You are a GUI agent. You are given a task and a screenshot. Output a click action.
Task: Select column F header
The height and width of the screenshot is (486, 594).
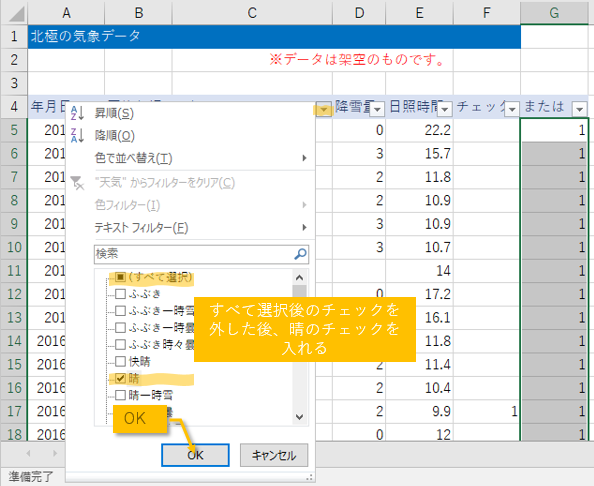coord(487,13)
